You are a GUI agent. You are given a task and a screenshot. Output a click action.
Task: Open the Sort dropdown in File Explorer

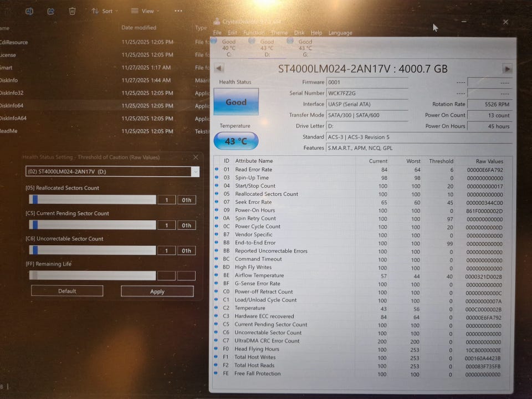105,11
